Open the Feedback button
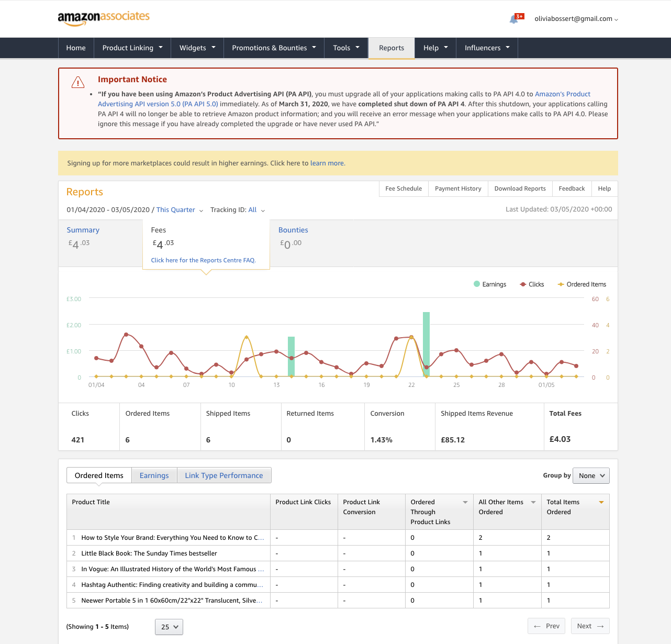The width and height of the screenshot is (671, 644). (x=572, y=188)
